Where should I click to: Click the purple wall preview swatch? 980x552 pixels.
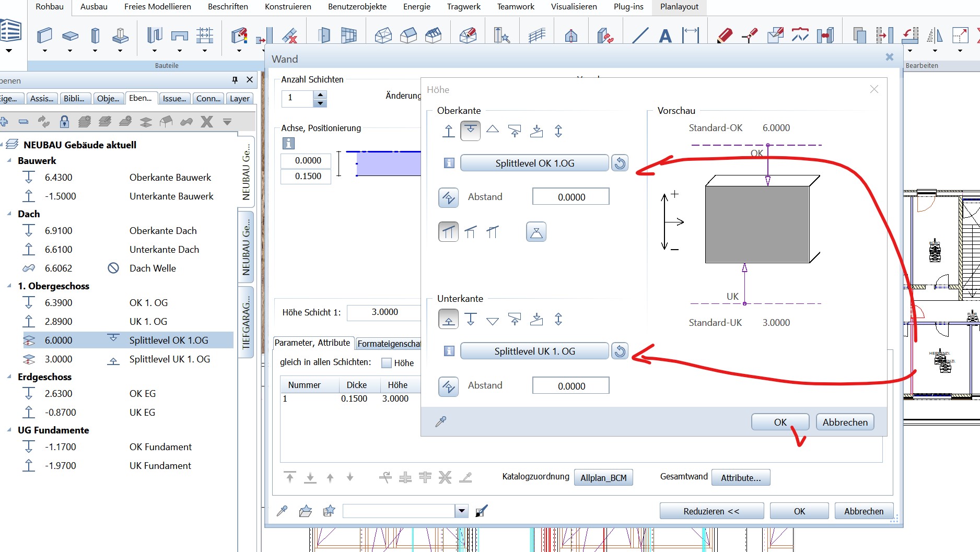point(389,163)
